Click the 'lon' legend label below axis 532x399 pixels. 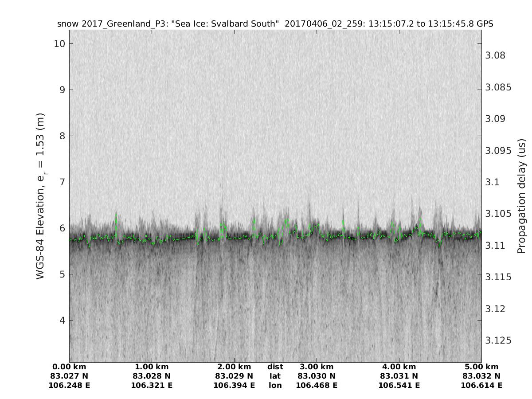tap(275, 386)
